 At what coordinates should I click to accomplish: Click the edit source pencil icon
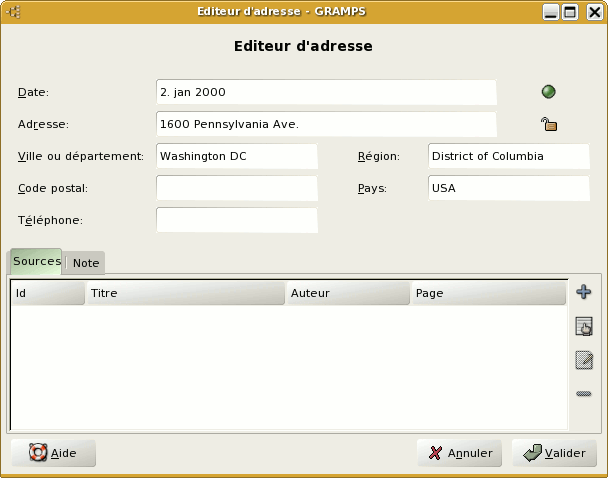(584, 360)
